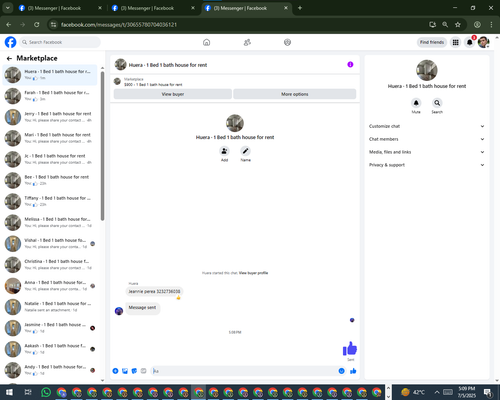Screen dimensions: 500x400
Task: Open the Andy conversation
Action: click(50, 370)
